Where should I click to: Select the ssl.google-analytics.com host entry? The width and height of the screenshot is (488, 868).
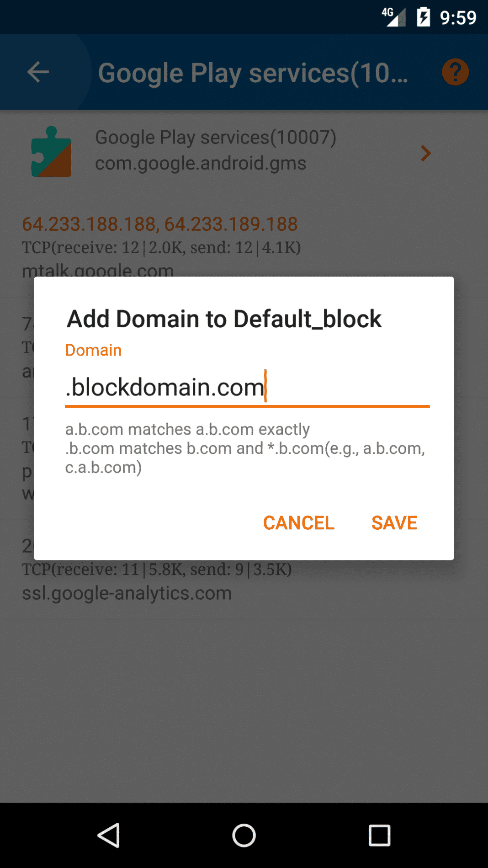[127, 592]
